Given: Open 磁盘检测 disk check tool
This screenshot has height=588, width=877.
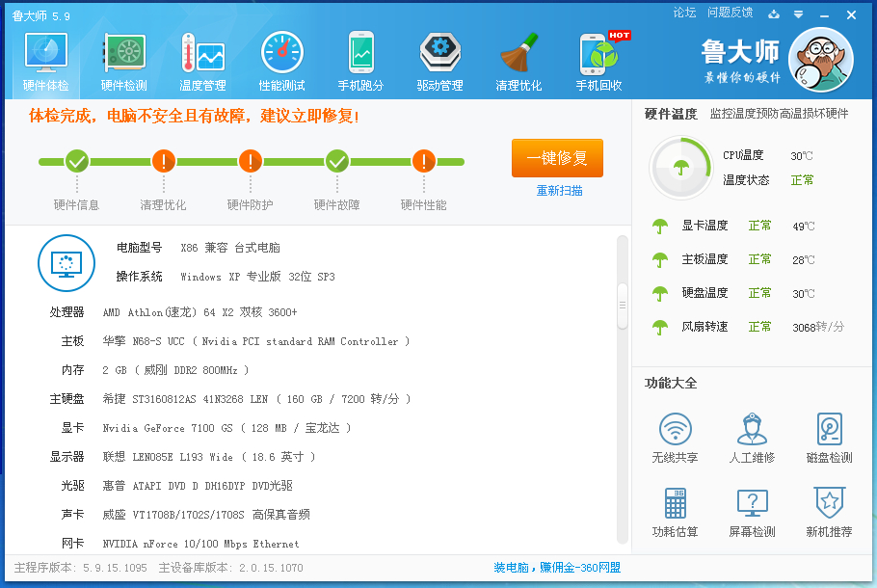Looking at the screenshot, I should (830, 438).
